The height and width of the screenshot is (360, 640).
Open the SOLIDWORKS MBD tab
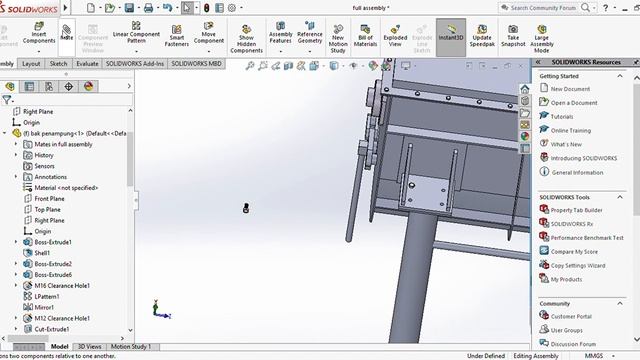click(196, 64)
